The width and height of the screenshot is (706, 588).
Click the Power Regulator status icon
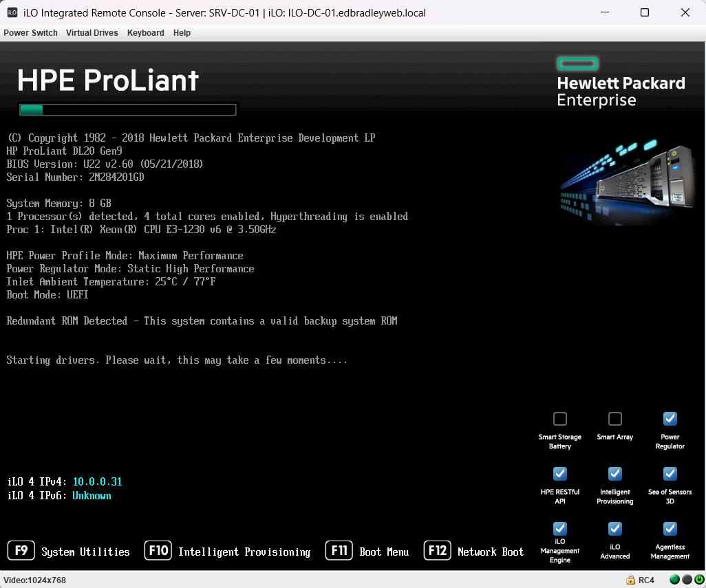coord(670,418)
